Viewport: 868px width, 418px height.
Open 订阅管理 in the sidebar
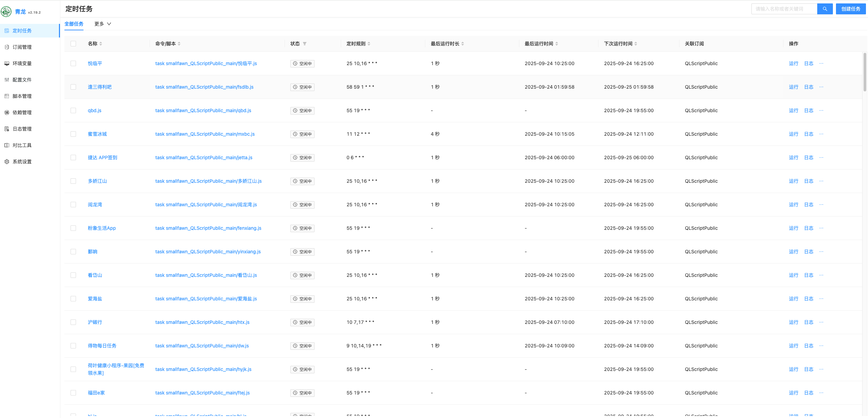[22, 47]
